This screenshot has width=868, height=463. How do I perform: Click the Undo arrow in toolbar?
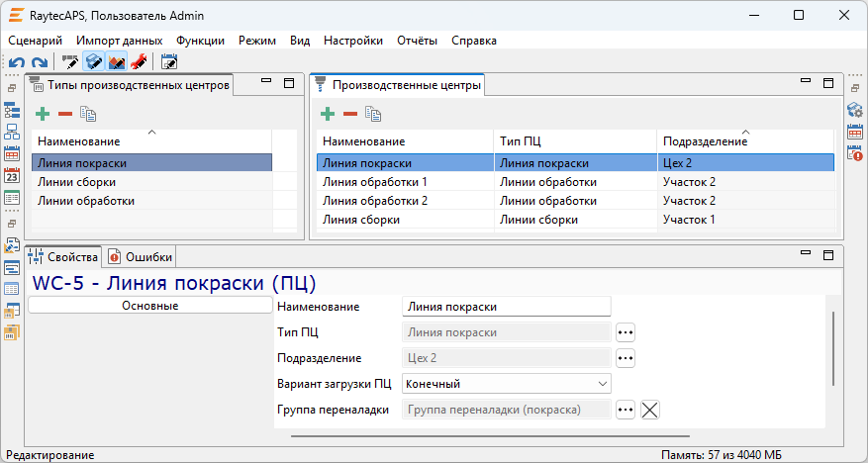click(17, 62)
